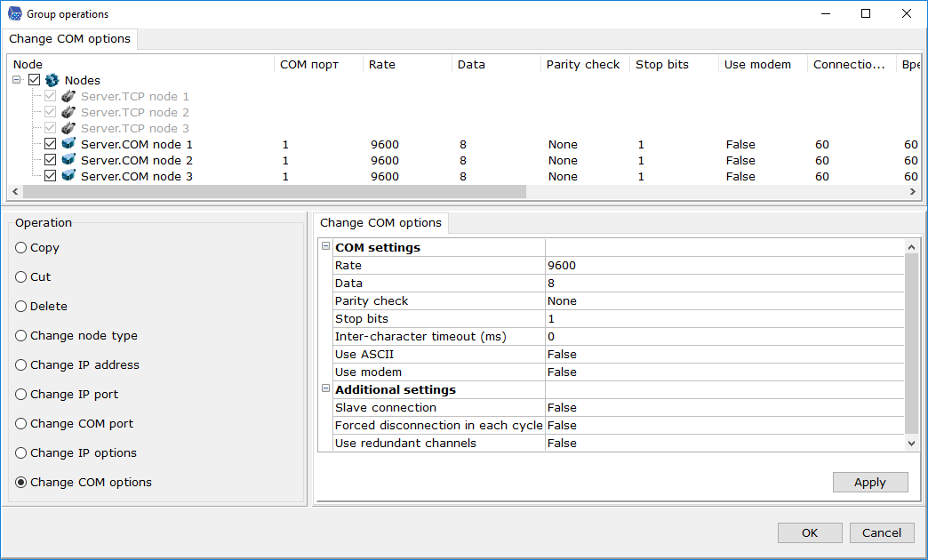Select the Copy operation radio button
The width and height of the screenshot is (928, 560).
[x=21, y=247]
